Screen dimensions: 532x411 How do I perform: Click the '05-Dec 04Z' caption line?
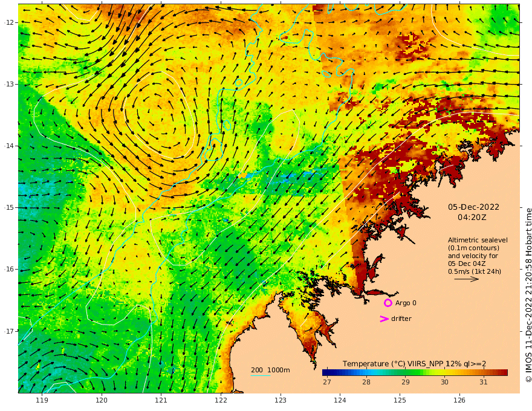[467, 264]
